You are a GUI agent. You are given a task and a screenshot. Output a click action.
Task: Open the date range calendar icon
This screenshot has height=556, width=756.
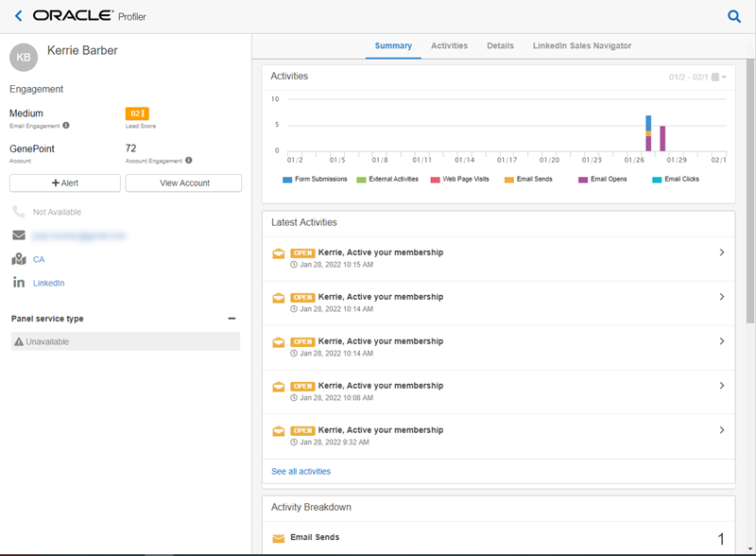(715, 78)
